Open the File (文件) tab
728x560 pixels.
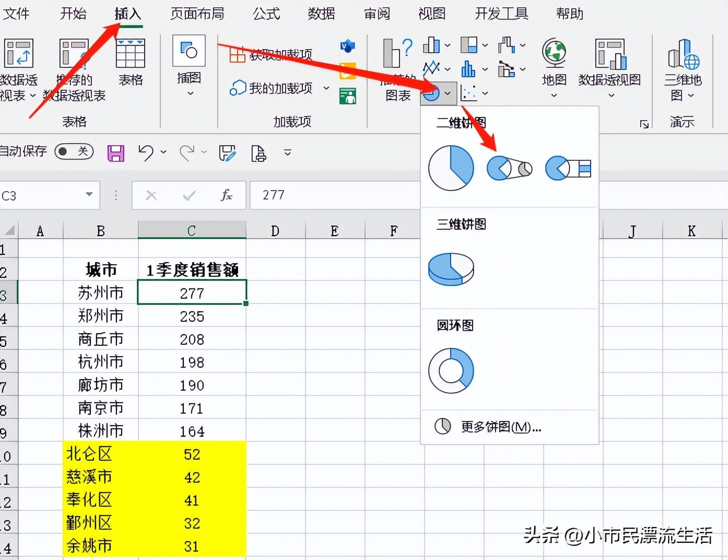[x=16, y=14]
